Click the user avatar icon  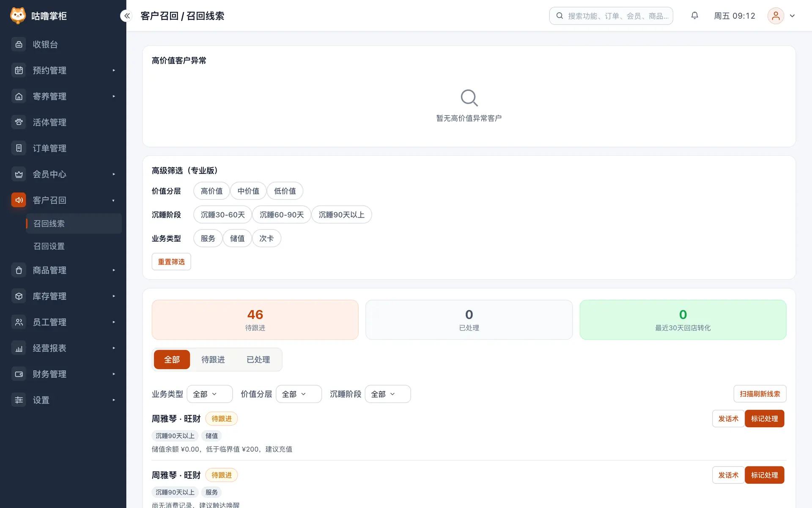point(776,16)
